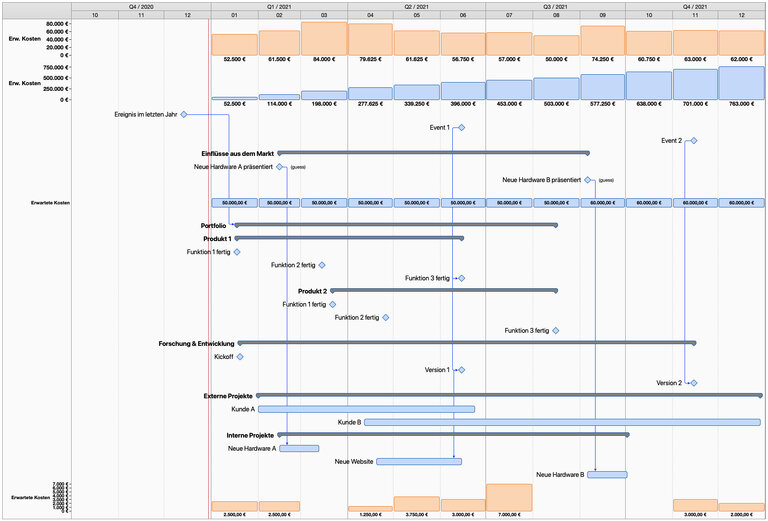Screen dimensions: 768x521
Task: Click the month 06 column header
Action: [462, 15]
